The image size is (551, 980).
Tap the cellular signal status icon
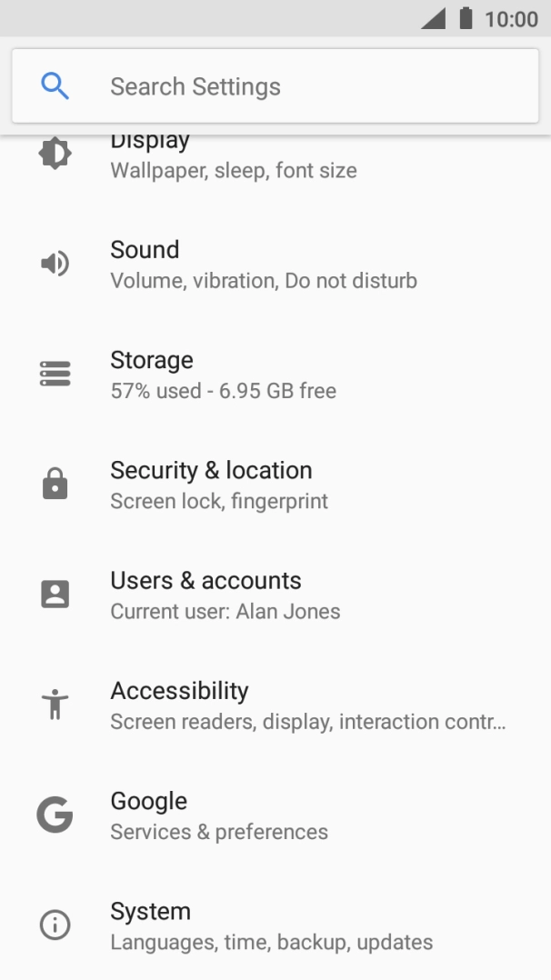434,19
